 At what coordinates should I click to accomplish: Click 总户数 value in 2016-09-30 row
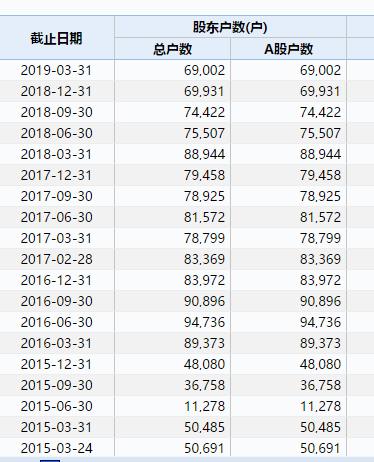pos(204,301)
